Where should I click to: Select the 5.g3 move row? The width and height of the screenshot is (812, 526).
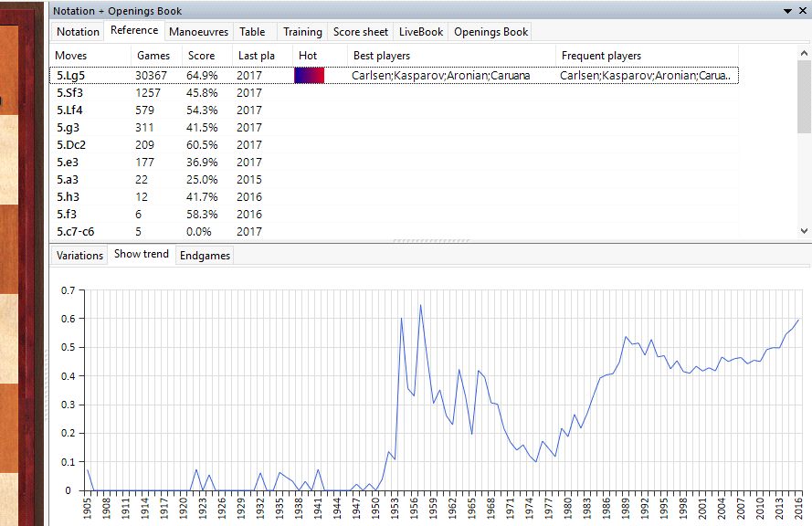69,128
